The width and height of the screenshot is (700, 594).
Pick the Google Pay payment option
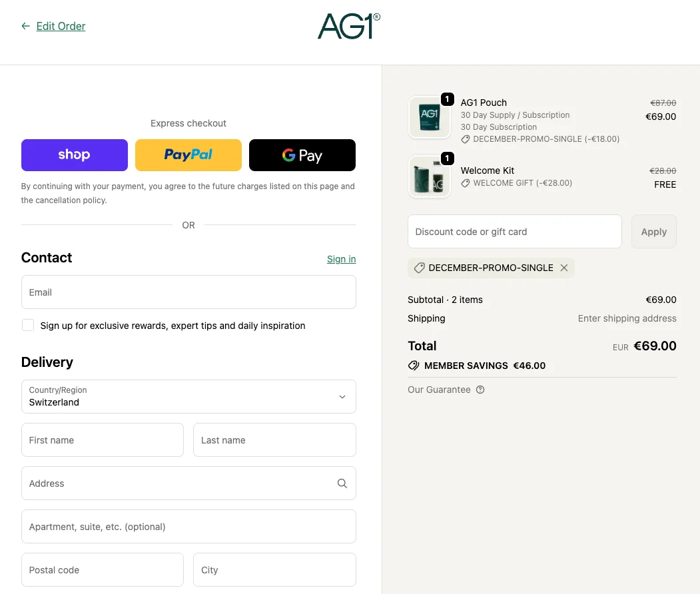pos(302,154)
